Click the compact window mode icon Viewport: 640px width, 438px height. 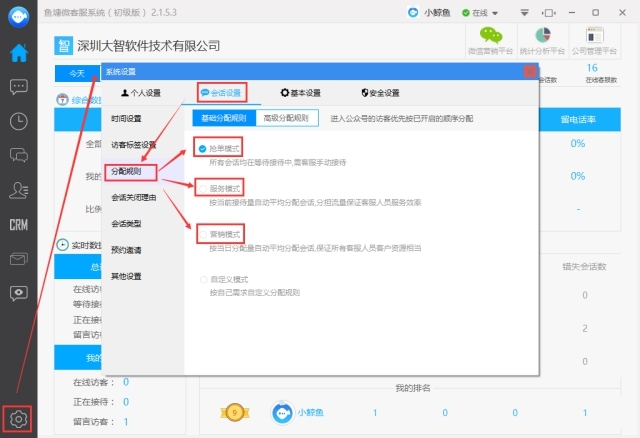point(549,13)
